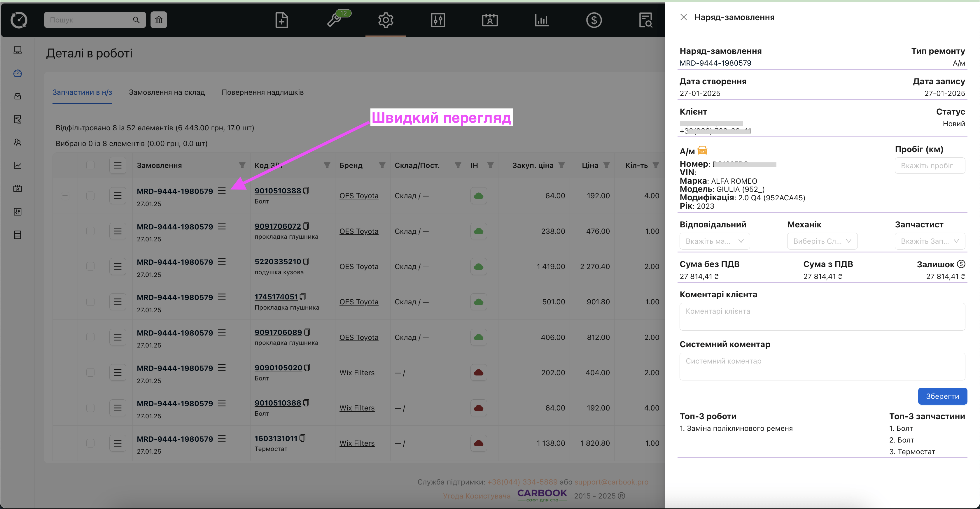Expand the first row with the plus icon
The image size is (980, 509).
tap(65, 196)
